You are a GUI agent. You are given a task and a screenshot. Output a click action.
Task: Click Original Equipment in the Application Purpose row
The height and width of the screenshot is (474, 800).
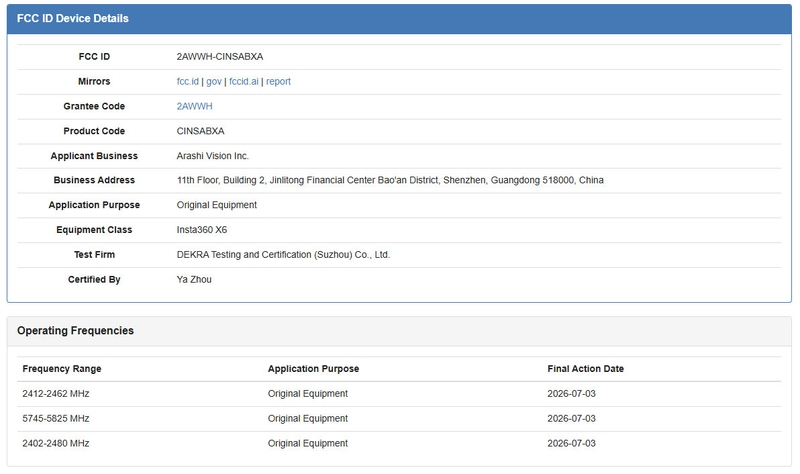coord(217,205)
